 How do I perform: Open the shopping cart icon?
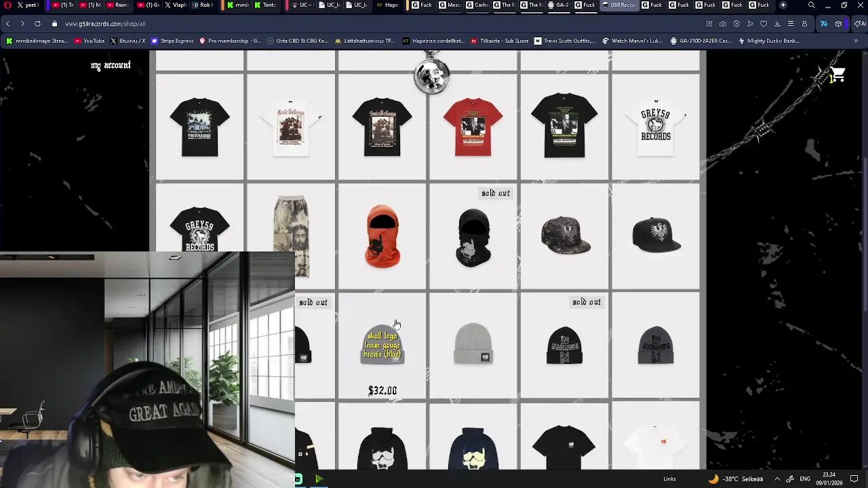(837, 75)
